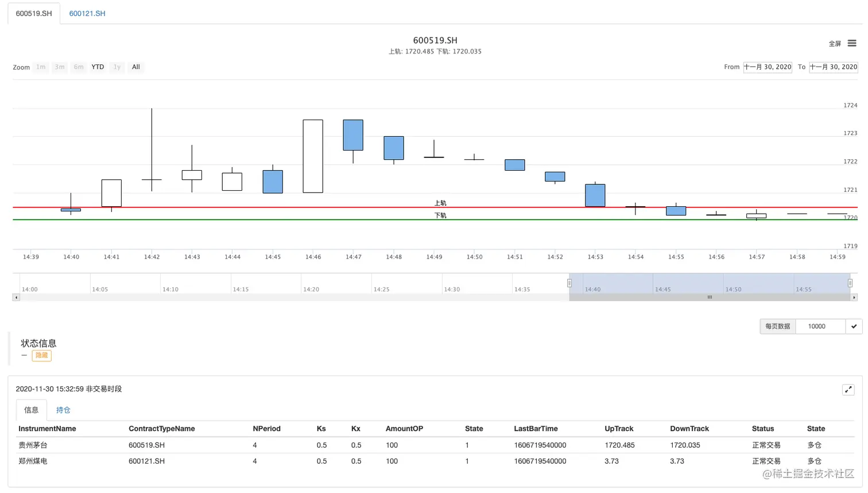The width and height of the screenshot is (868, 493).
Task: Select the YTD zoom option
Action: 98,67
